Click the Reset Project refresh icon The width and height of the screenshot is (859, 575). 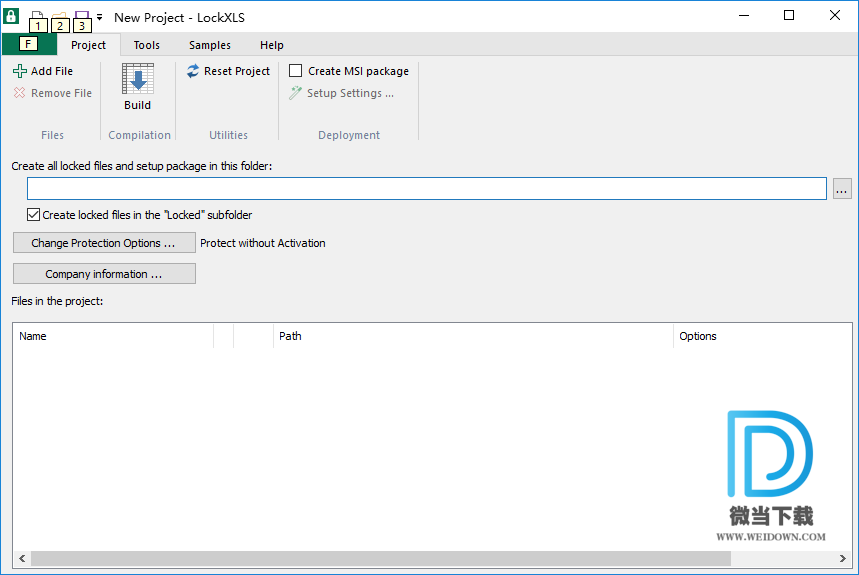point(193,71)
